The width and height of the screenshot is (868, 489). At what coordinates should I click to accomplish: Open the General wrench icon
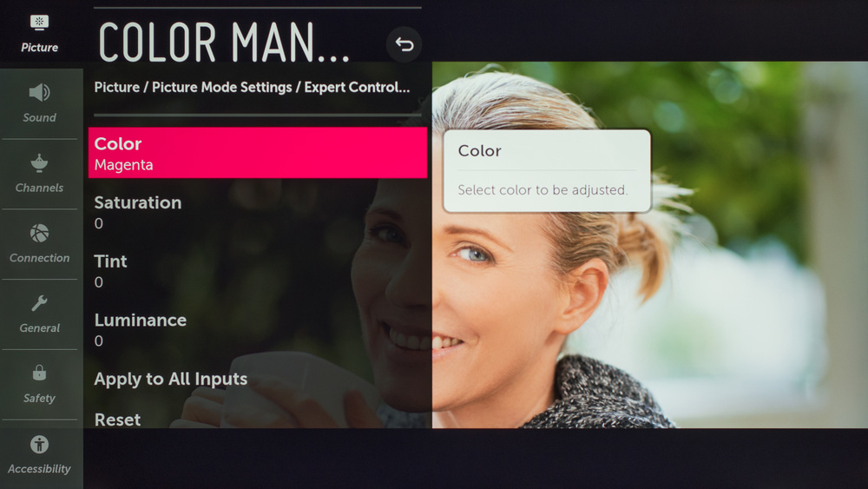39,303
